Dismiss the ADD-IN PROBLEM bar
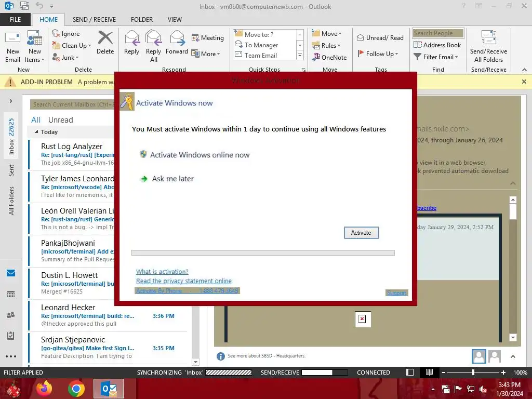The image size is (532, 399). point(524,82)
